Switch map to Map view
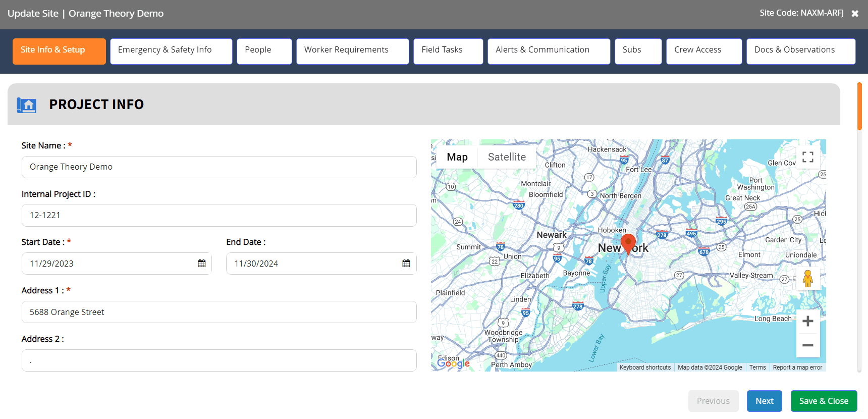868x419 pixels. click(x=457, y=157)
